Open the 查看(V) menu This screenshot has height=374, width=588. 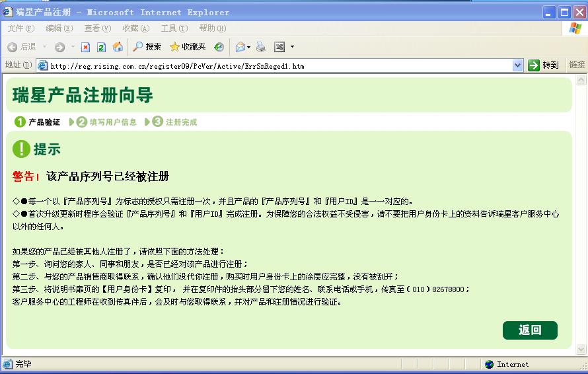[98, 28]
